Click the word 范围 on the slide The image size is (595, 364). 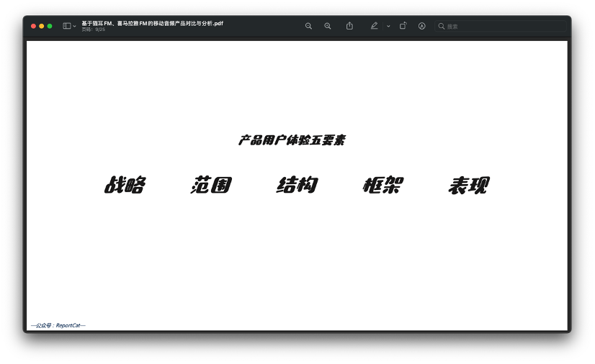[x=211, y=185]
